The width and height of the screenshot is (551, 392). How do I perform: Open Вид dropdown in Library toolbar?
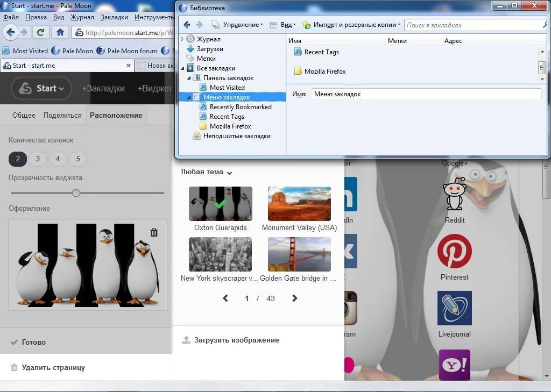(x=282, y=25)
